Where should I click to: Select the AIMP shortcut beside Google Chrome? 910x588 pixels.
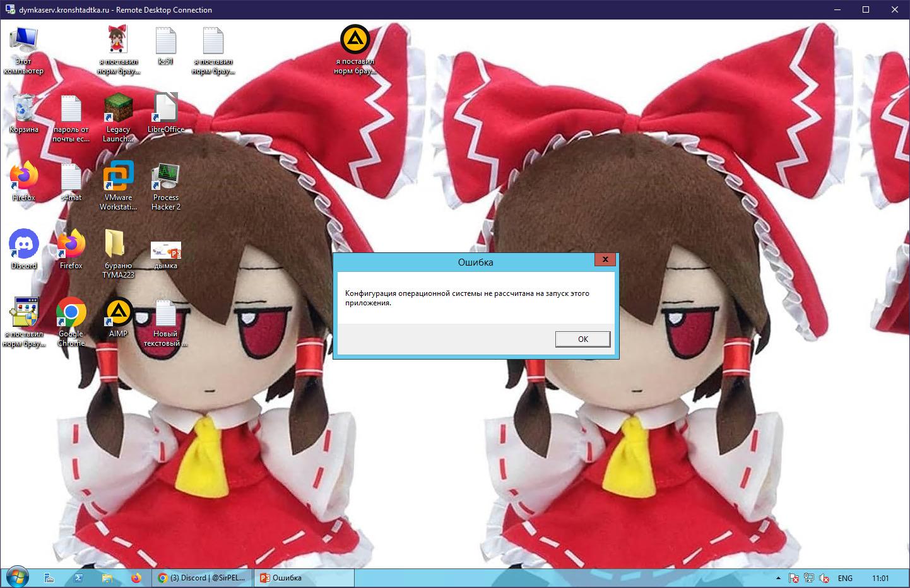click(118, 319)
